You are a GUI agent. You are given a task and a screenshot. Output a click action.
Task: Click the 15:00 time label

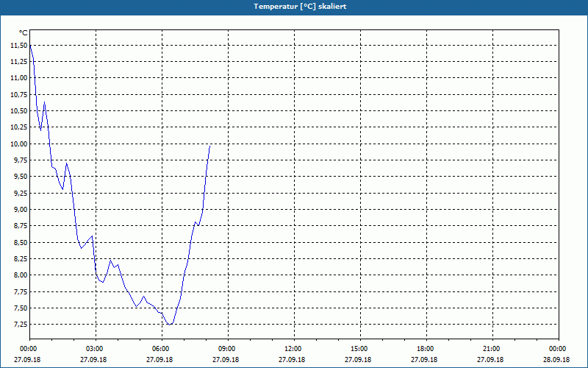(360, 349)
